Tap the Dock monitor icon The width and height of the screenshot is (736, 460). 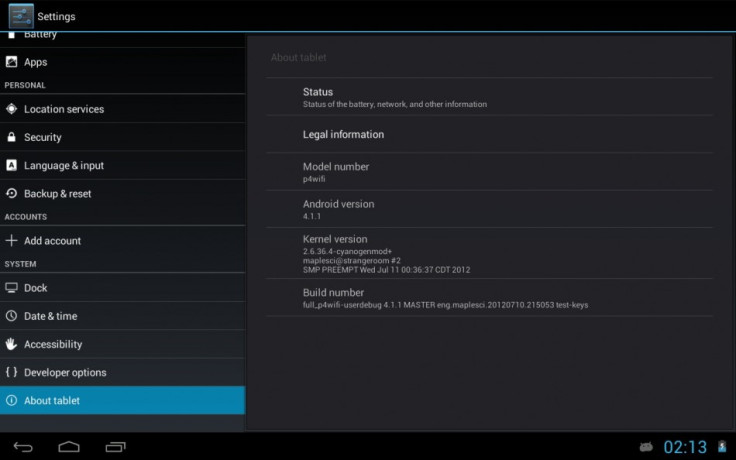point(11,287)
